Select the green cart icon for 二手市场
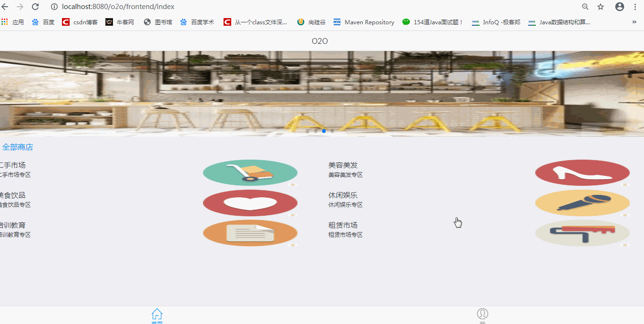The width and height of the screenshot is (644, 324). pos(250,172)
